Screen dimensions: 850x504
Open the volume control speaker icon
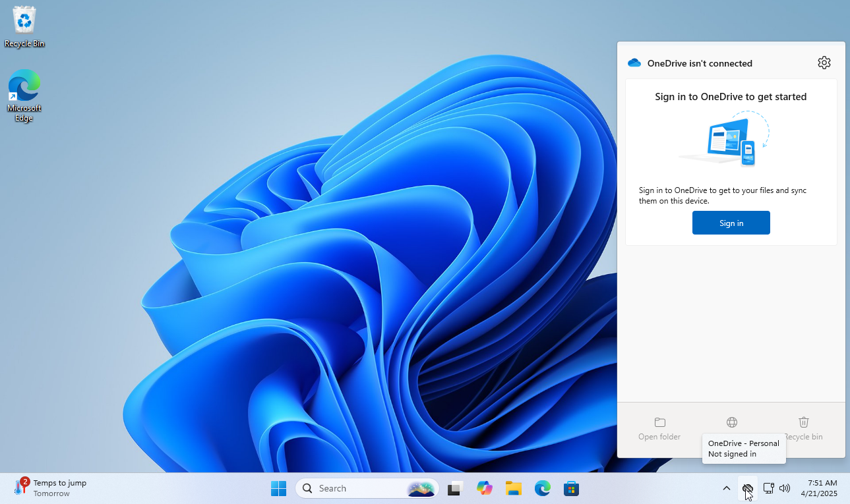(785, 488)
